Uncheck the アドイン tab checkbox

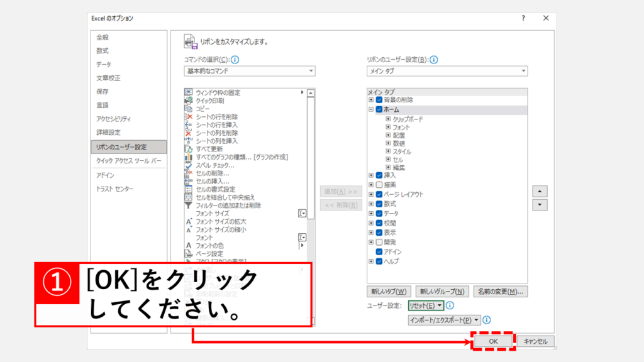pyautogui.click(x=379, y=251)
